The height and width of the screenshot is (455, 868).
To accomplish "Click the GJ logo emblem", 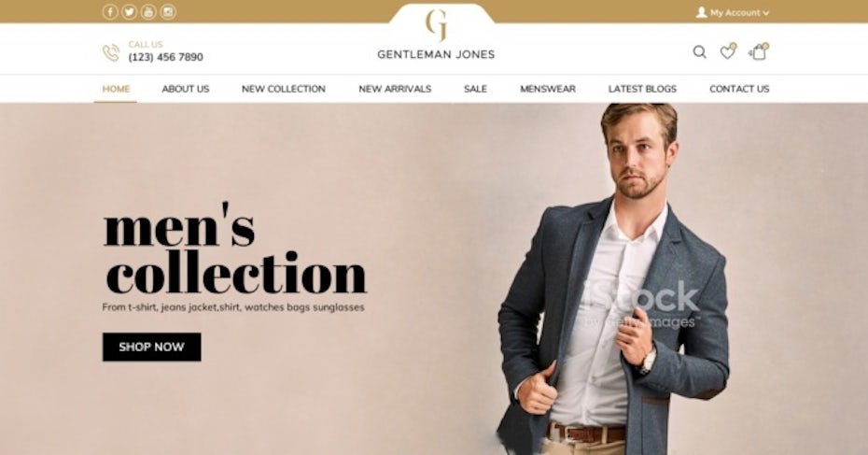I will click(x=436, y=25).
